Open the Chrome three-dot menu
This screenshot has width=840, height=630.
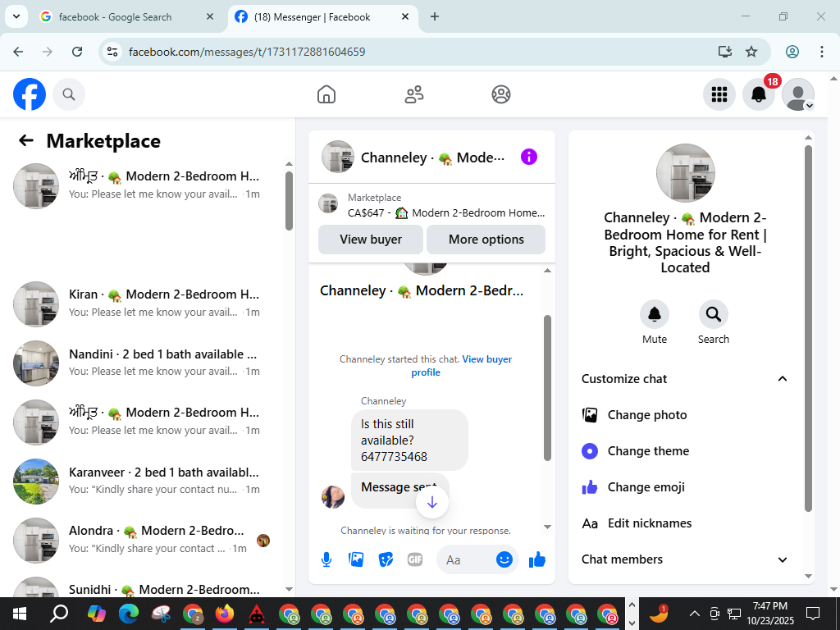(822, 52)
